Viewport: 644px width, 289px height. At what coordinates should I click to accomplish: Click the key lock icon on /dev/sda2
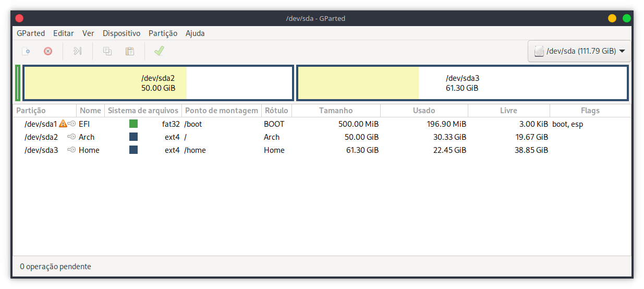(x=71, y=137)
